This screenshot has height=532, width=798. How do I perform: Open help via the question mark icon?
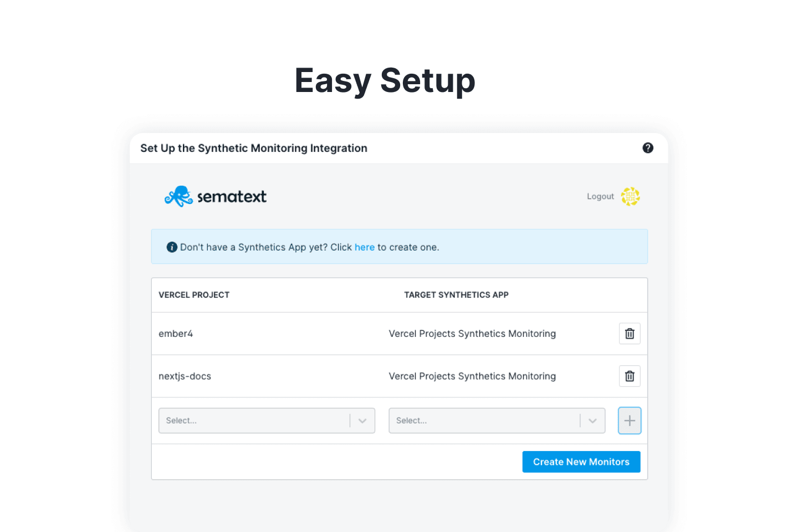pyautogui.click(x=647, y=148)
